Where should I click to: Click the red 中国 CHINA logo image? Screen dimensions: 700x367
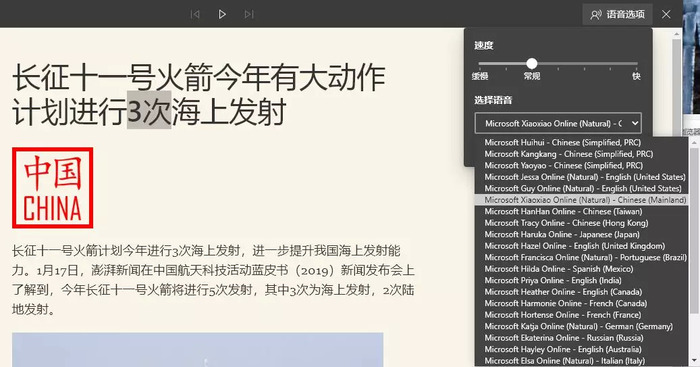click(53, 188)
